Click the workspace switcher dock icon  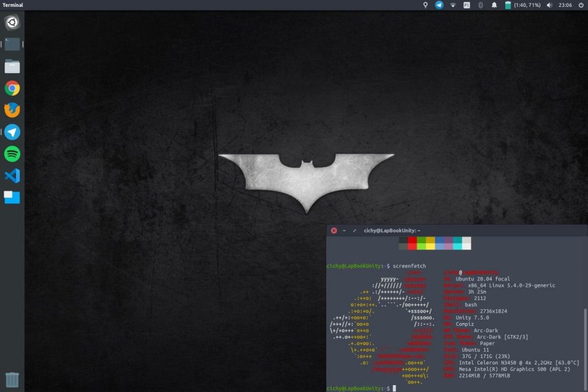(x=12, y=198)
